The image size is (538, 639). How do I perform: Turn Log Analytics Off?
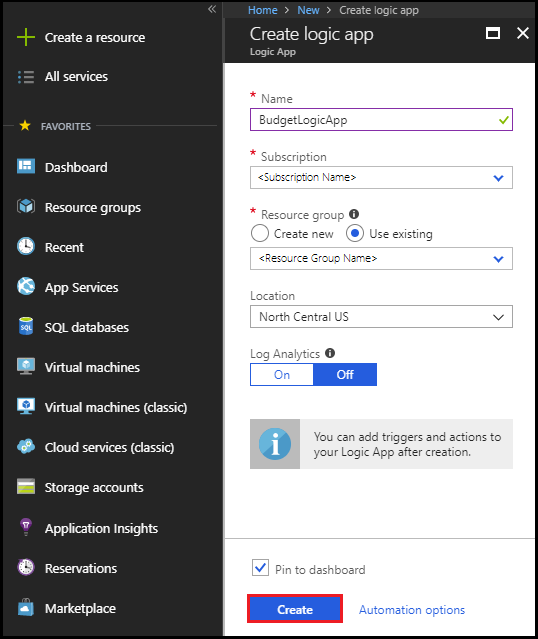(x=345, y=375)
